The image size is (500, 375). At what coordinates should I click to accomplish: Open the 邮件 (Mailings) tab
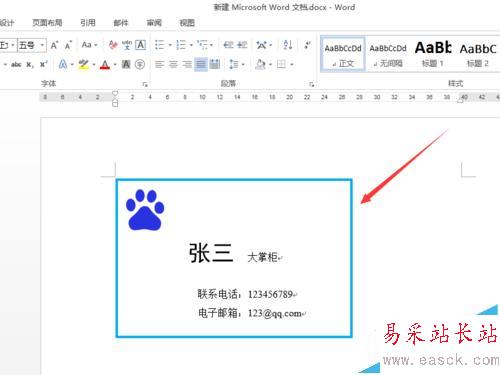tap(121, 23)
